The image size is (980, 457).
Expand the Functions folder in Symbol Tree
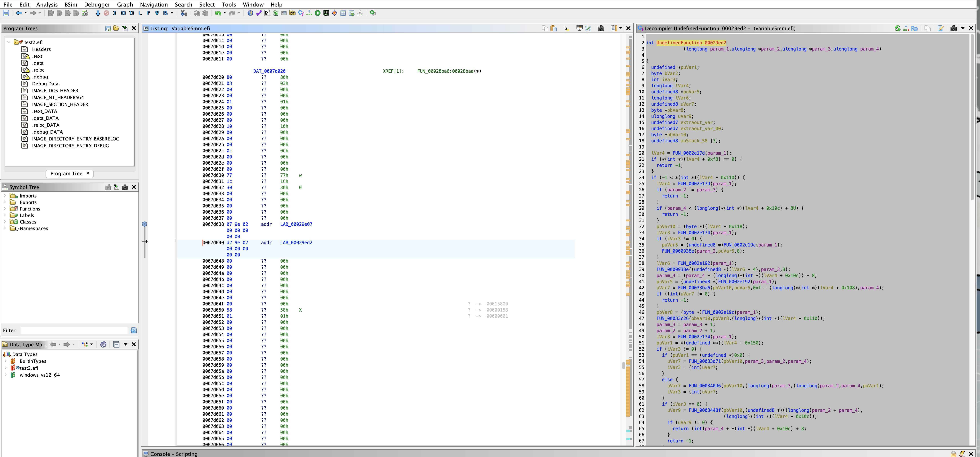(x=5, y=209)
